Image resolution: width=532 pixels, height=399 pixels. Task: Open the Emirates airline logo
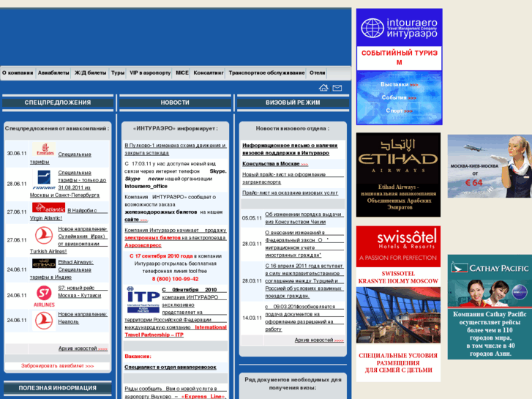pos(43,153)
